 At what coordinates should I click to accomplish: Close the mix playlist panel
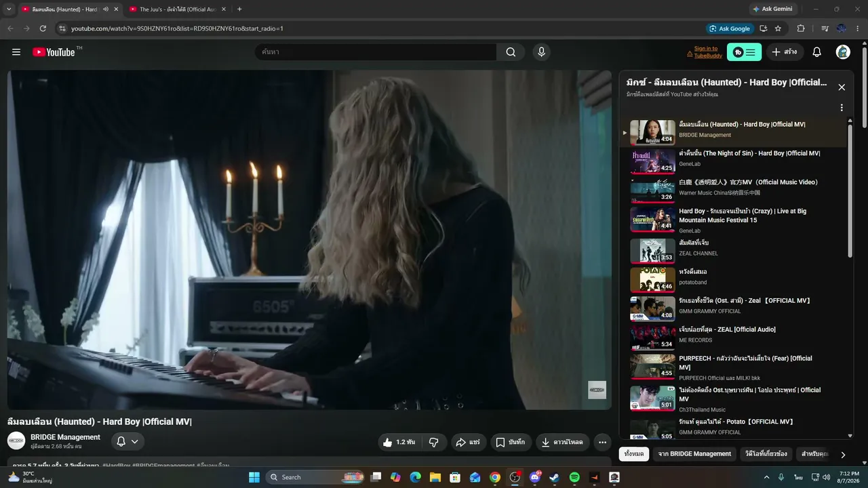(842, 87)
